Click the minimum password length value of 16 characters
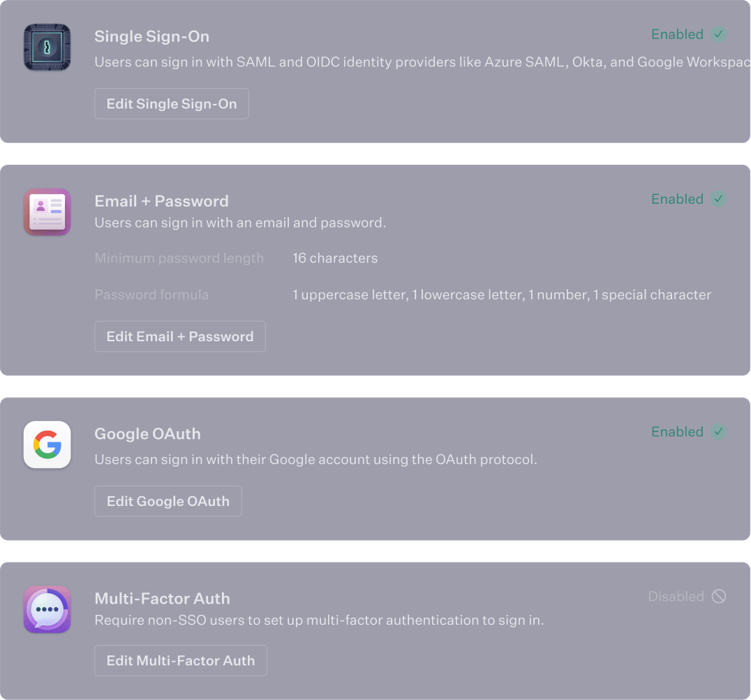The width and height of the screenshot is (751, 700). pos(335,258)
